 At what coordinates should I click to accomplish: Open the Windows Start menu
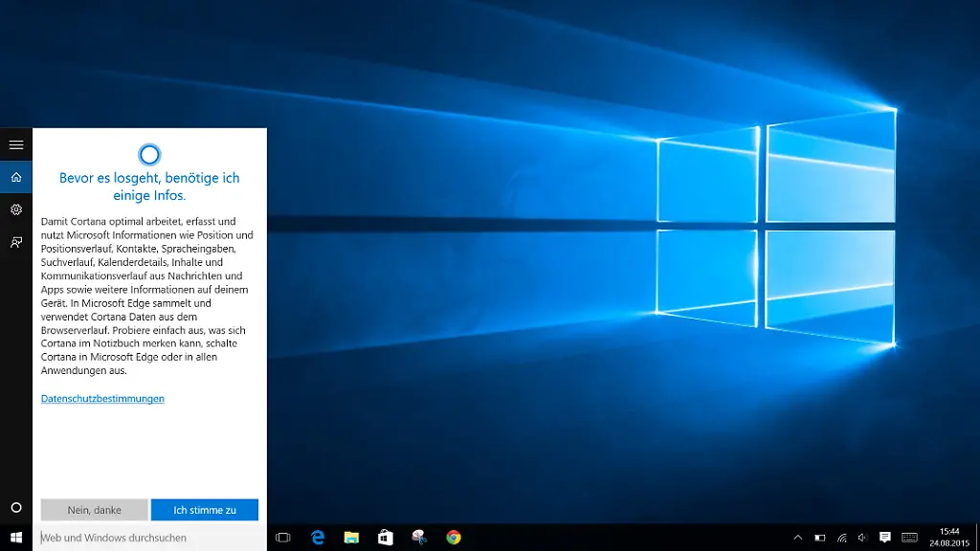coord(15,538)
